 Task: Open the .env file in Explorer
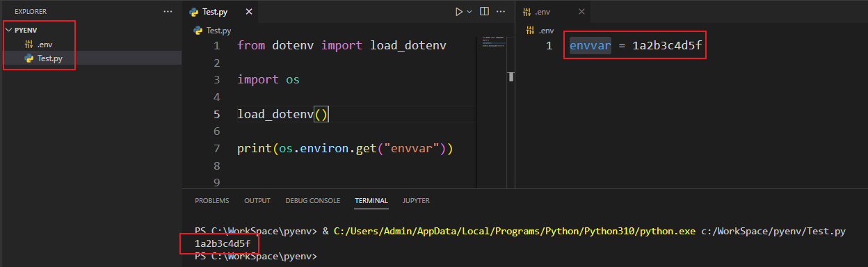45,44
